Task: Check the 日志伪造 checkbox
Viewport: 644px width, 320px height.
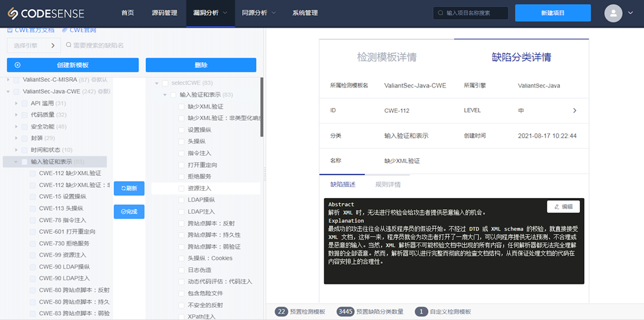Action: click(x=181, y=270)
